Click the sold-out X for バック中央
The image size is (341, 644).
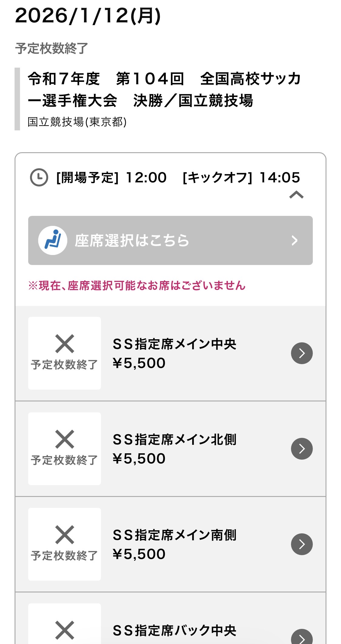(65, 630)
